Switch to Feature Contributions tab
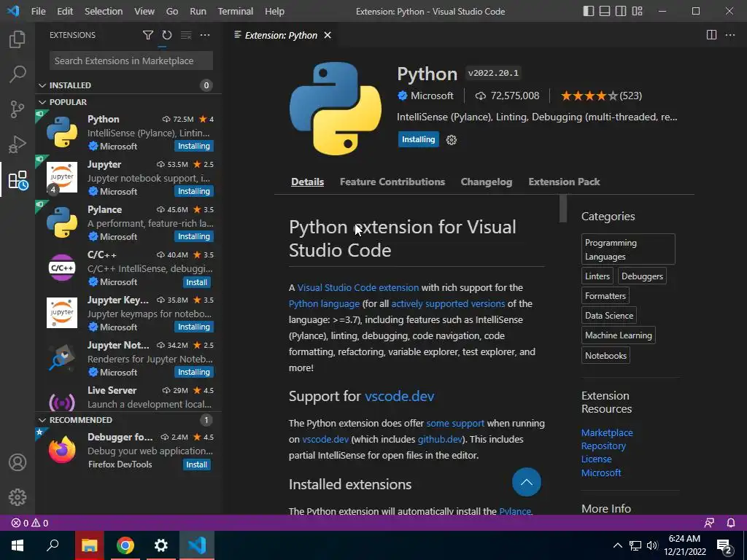This screenshot has height=560, width=747. click(x=392, y=182)
